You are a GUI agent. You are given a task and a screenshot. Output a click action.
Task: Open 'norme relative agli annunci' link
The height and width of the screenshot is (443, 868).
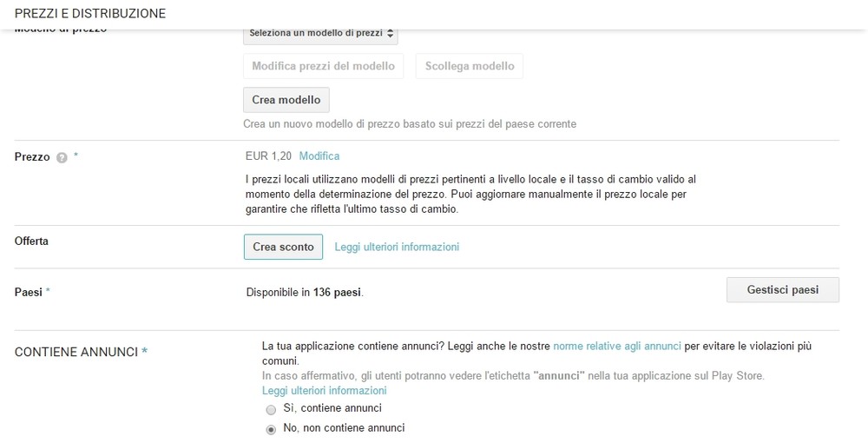tap(617, 346)
